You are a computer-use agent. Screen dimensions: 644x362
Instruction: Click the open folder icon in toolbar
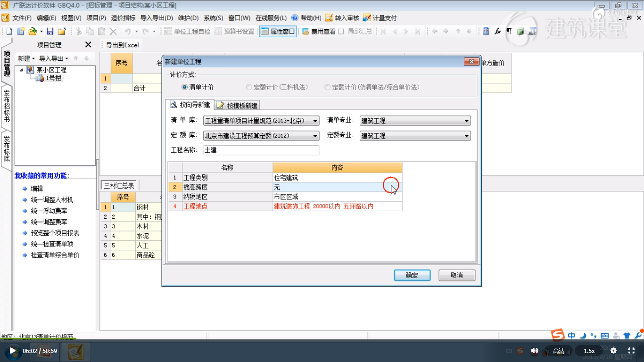pyautogui.click(x=33, y=32)
